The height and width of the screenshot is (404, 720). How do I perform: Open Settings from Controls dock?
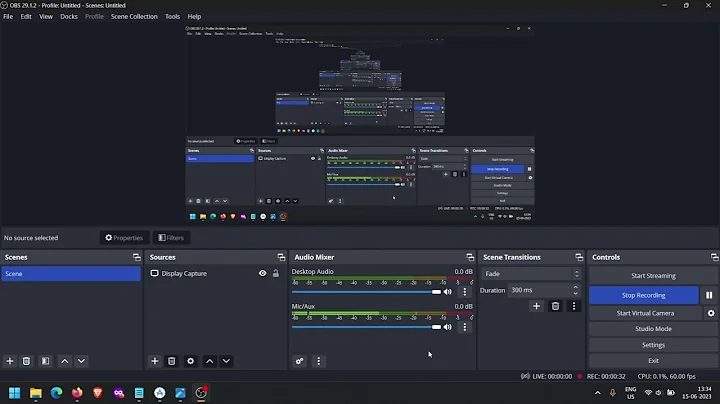(x=653, y=345)
